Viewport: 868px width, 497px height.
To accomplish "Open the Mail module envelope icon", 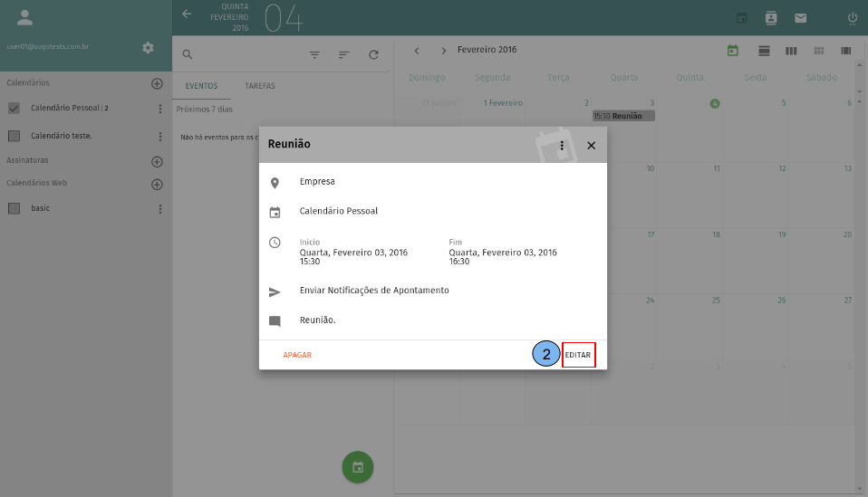I will click(x=801, y=18).
